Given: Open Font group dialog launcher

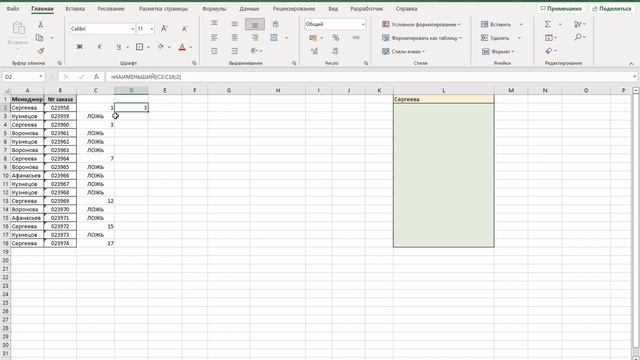Looking at the screenshot, I should tap(194, 63).
